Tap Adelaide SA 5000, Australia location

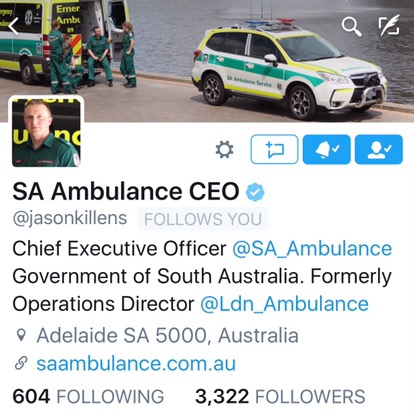167,335
